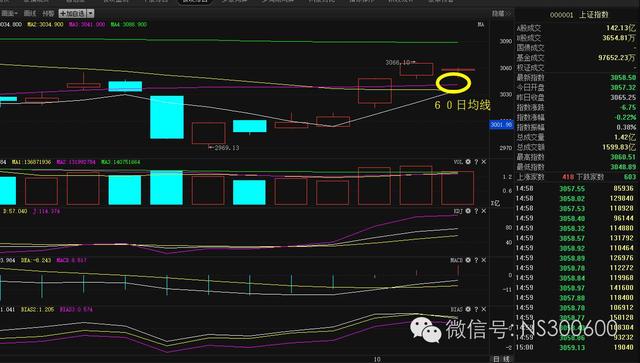Select the VOL indicator name label
Screen dimensions: 640x363
[458, 162]
